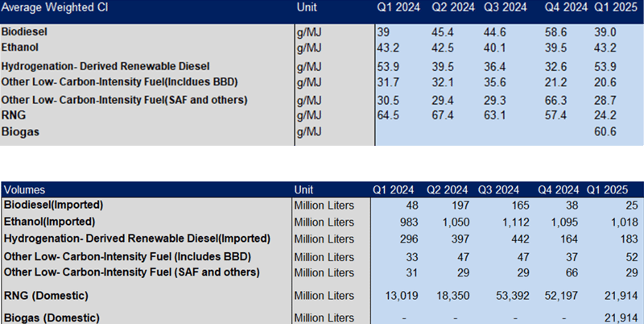The width and height of the screenshot is (644, 324).
Task: Select the RNG row label in CI table
Action: tap(15, 115)
